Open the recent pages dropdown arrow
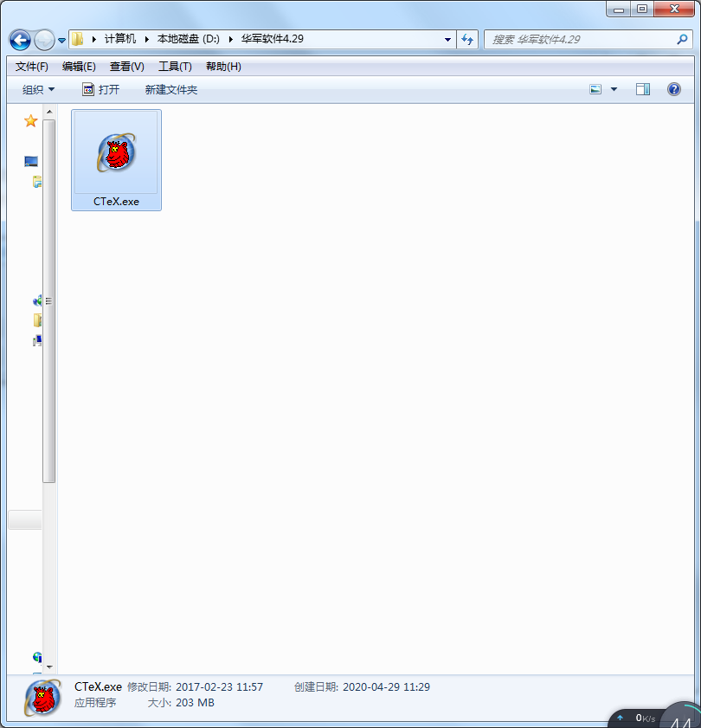 (x=61, y=41)
